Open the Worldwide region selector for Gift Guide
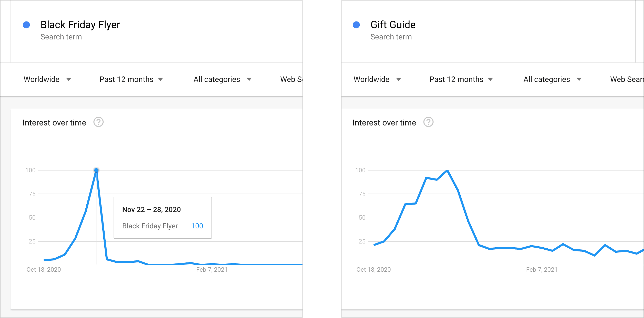This screenshot has width=644, height=318. [x=371, y=79]
